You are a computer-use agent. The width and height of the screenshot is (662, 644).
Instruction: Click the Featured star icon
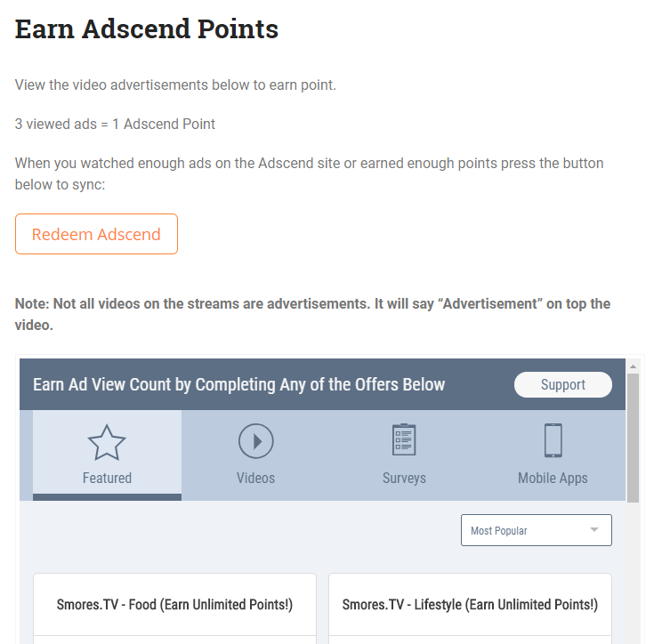(x=107, y=442)
